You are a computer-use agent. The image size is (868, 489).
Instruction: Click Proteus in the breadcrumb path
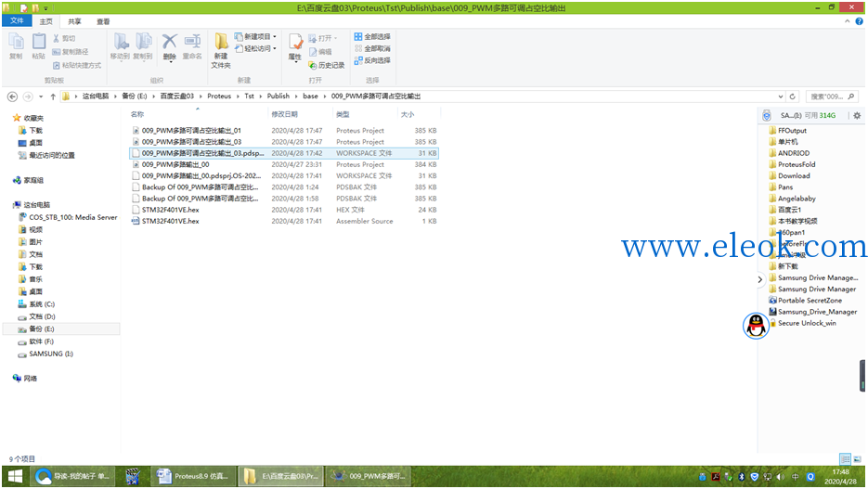click(219, 97)
